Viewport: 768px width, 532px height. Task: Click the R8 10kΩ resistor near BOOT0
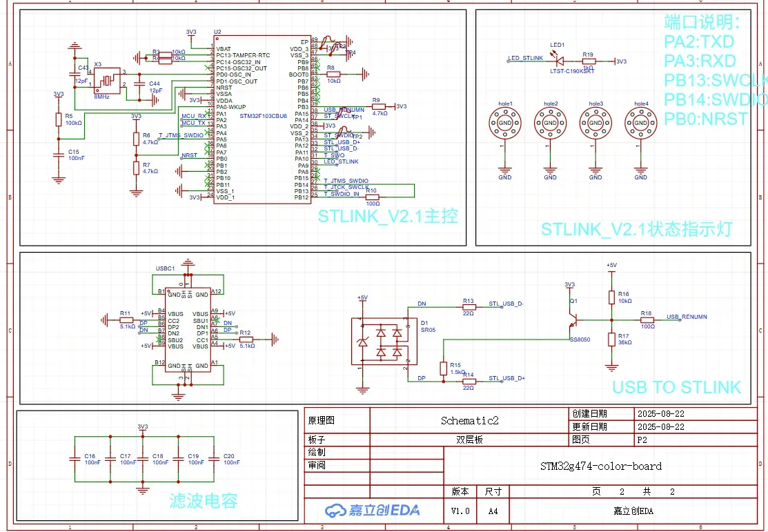click(333, 75)
